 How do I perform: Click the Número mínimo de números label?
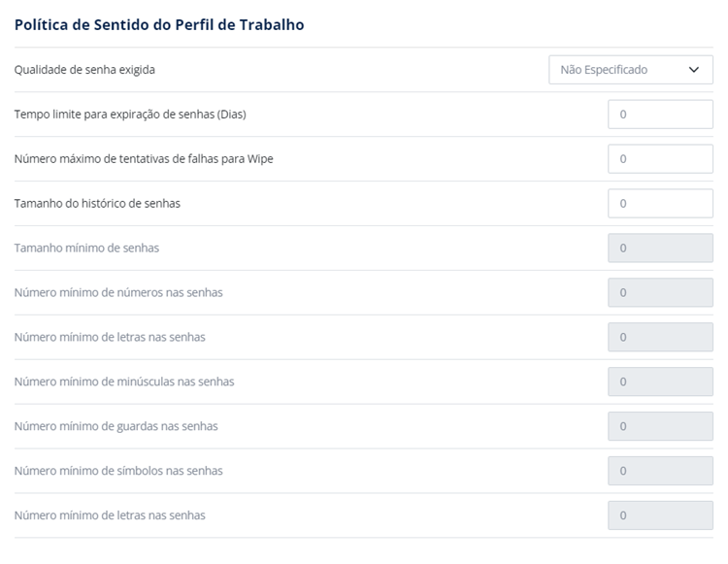(x=118, y=292)
